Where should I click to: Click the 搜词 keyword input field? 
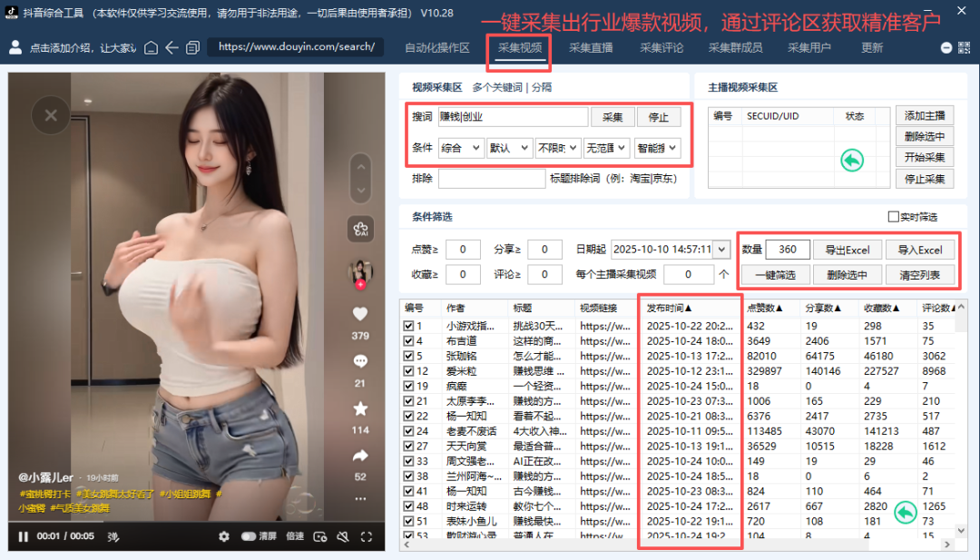[x=513, y=117]
